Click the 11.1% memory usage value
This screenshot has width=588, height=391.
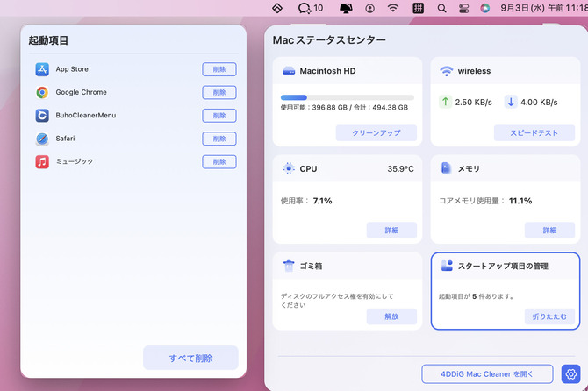(520, 201)
